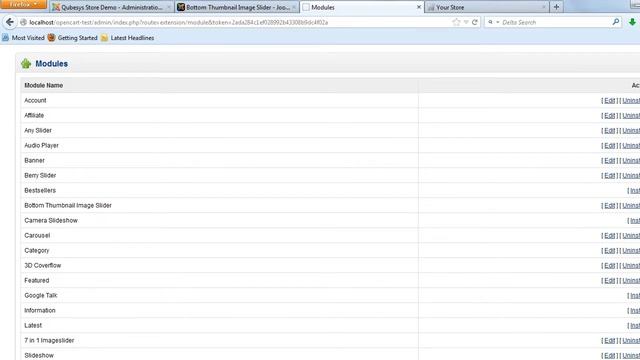Edit the Featured module
The height and width of the screenshot is (360, 640).
pos(609,281)
